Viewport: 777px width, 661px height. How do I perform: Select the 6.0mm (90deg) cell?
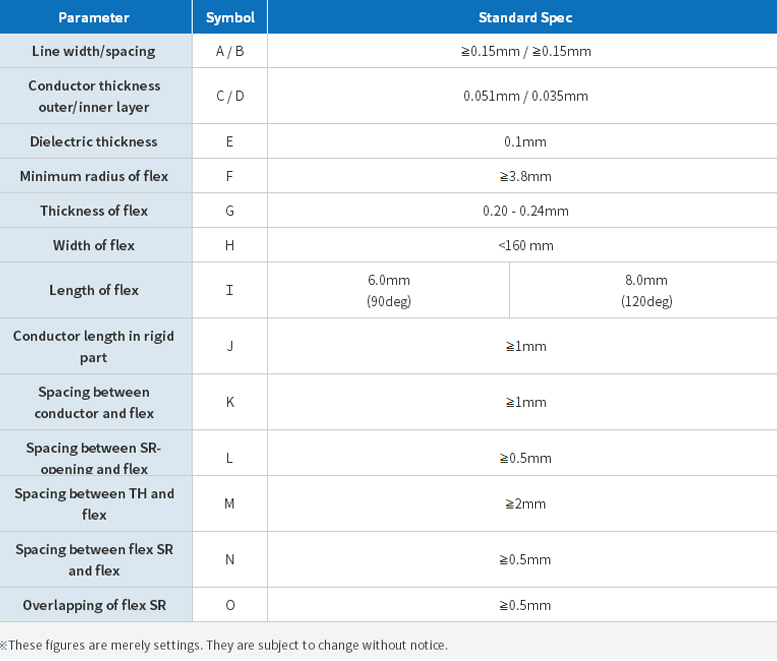[x=388, y=290]
